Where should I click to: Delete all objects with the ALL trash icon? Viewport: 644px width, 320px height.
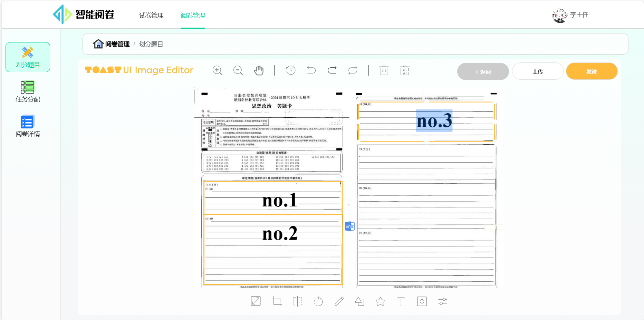(405, 70)
